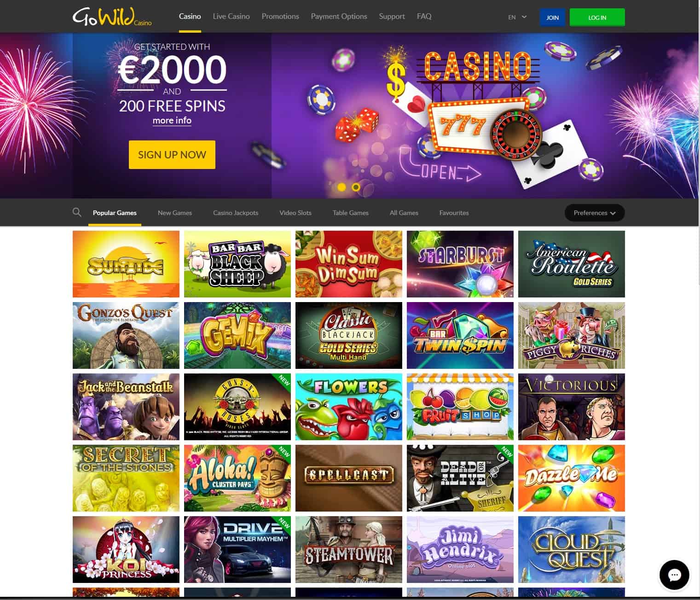Select the second banner carousel dot

(356, 187)
